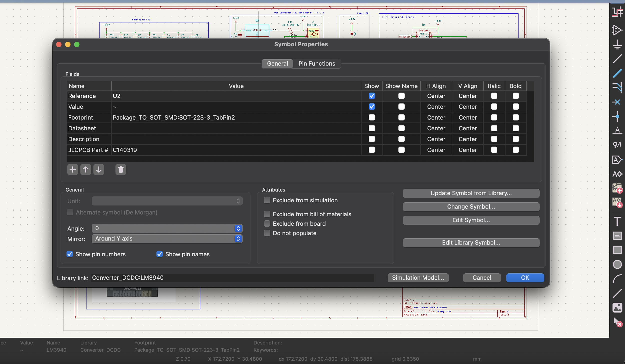
Task: Switch to the Pin Functions tab
Action: [x=317, y=64]
